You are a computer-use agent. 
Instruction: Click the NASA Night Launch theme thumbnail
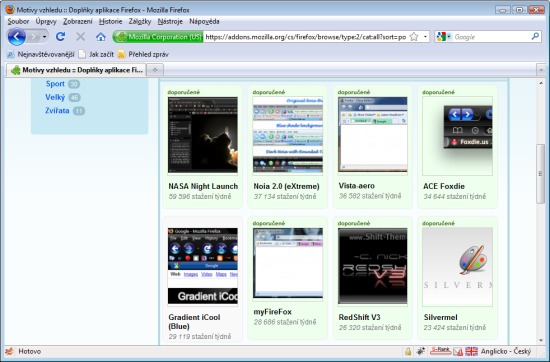pyautogui.click(x=203, y=135)
